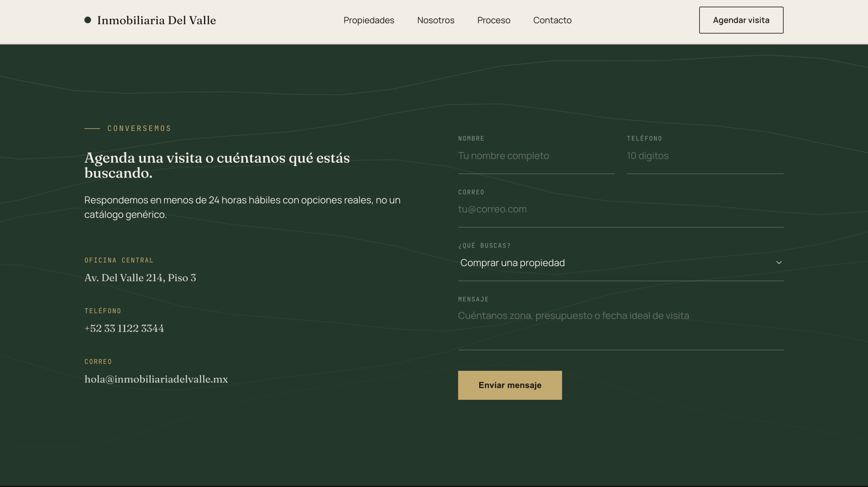The width and height of the screenshot is (868, 487).
Task: Click the Mensaje label in the form
Action: click(x=474, y=299)
